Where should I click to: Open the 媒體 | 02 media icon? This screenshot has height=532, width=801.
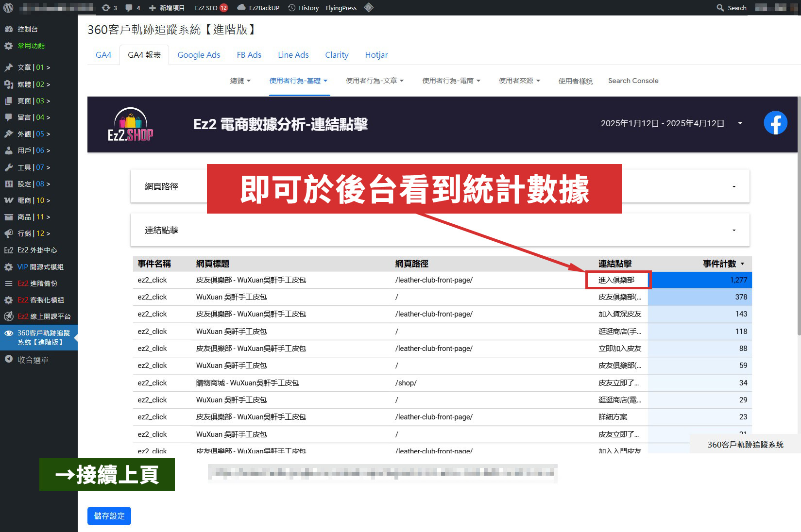tap(9, 84)
